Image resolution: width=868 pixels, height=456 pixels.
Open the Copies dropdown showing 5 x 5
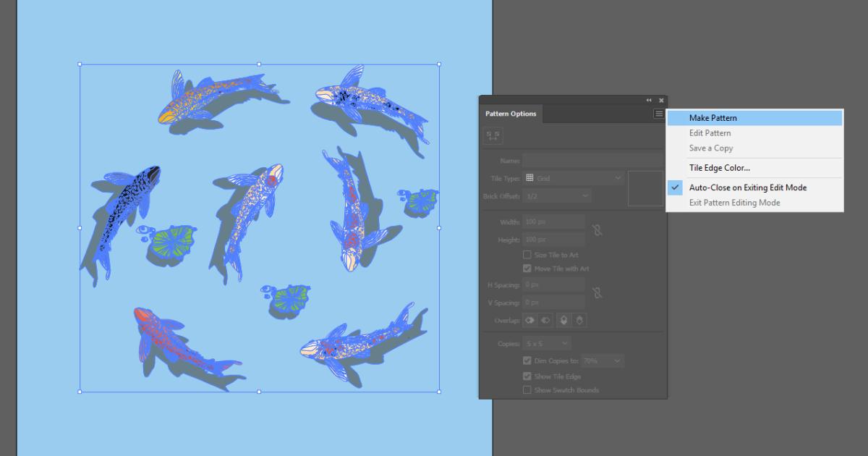tap(546, 342)
